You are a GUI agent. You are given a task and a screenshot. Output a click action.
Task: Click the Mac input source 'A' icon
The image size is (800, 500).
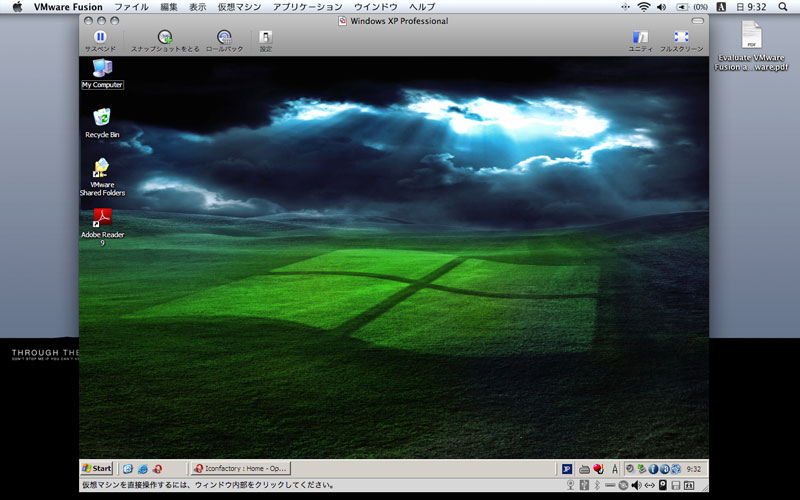[x=721, y=7]
